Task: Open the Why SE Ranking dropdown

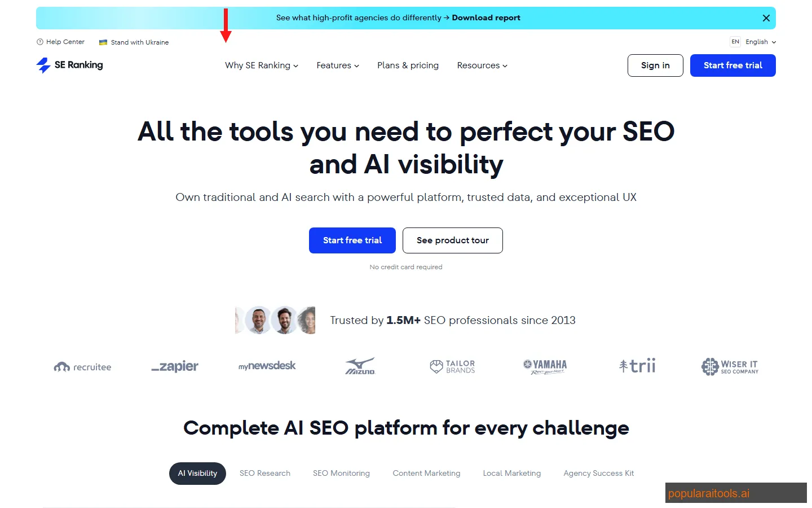Action: [x=261, y=65]
